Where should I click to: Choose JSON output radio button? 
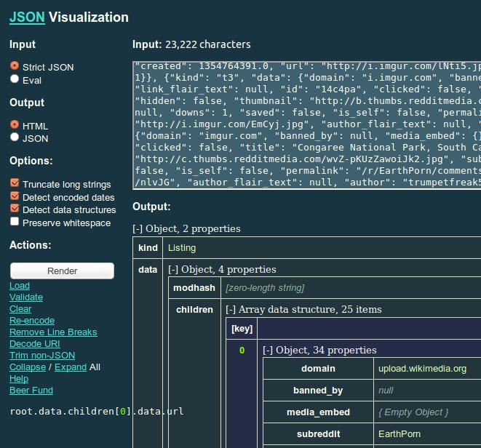coord(15,137)
